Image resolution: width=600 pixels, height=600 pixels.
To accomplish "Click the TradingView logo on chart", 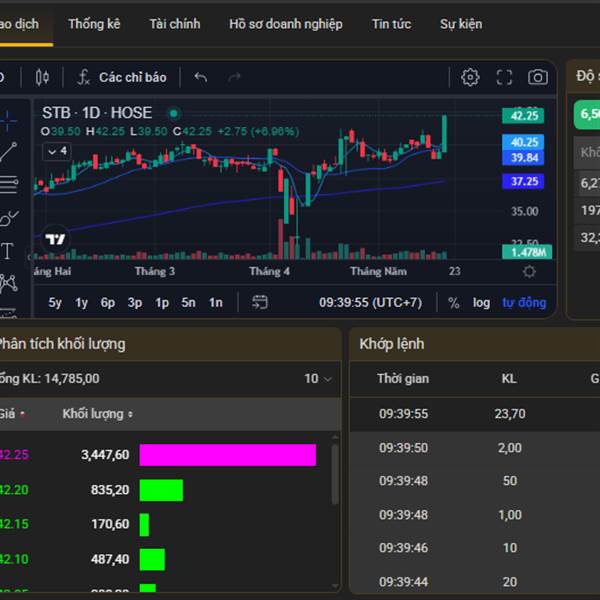I will pyautogui.click(x=55, y=240).
